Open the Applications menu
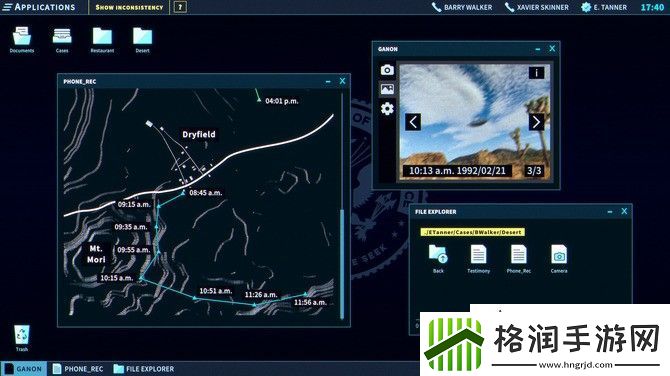670x376 pixels. click(39, 7)
